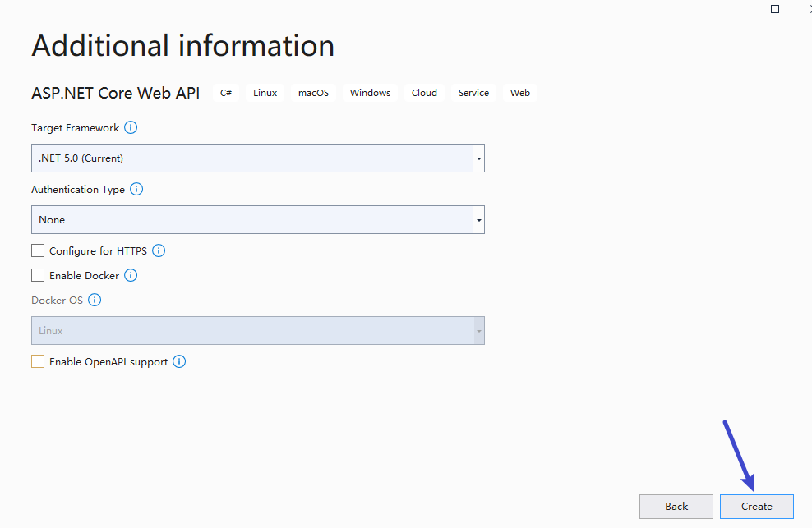
Task: Click the Create button
Action: coord(756,507)
